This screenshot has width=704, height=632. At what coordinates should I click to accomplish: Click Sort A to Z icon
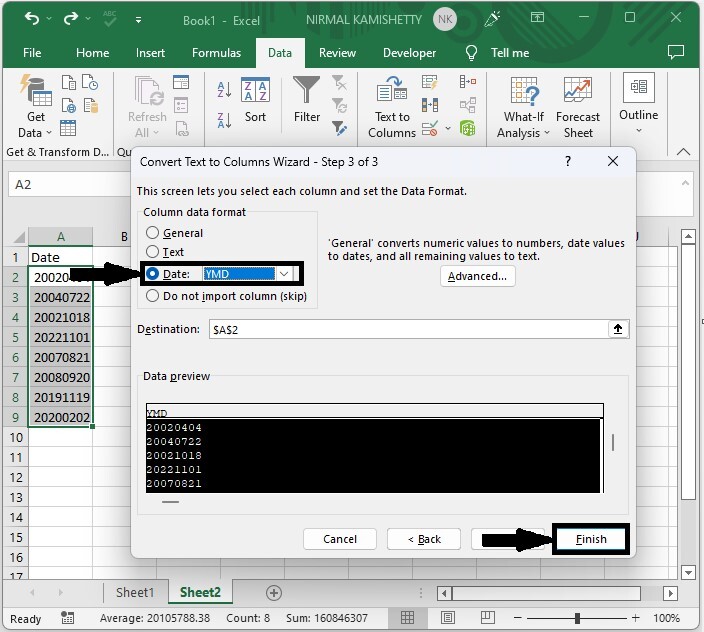pos(224,89)
